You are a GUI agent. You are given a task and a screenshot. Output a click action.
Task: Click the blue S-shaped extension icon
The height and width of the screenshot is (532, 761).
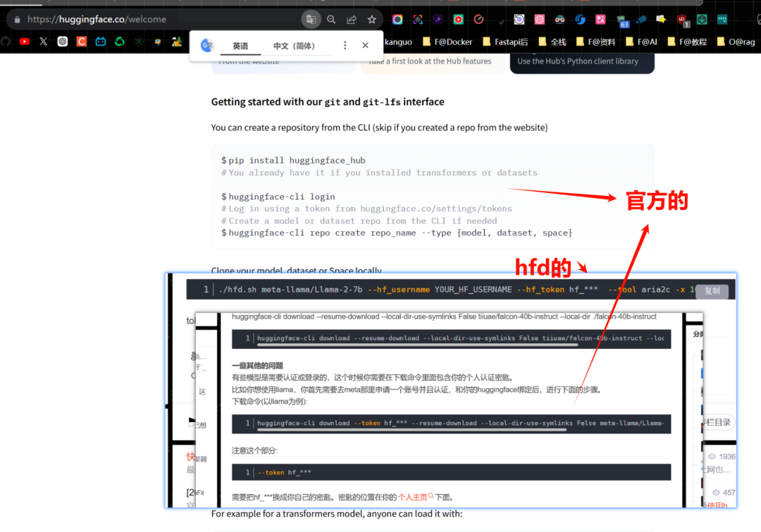click(581, 19)
